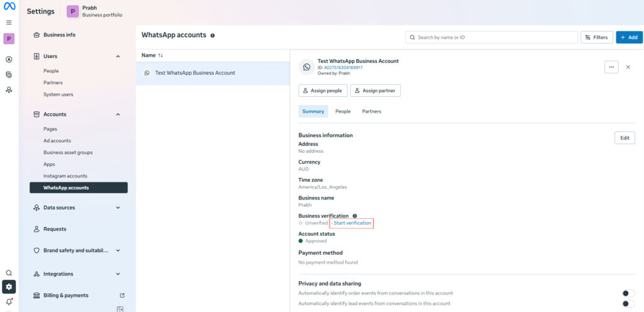Switch to the People tab
The width and height of the screenshot is (644, 312).
(x=343, y=111)
